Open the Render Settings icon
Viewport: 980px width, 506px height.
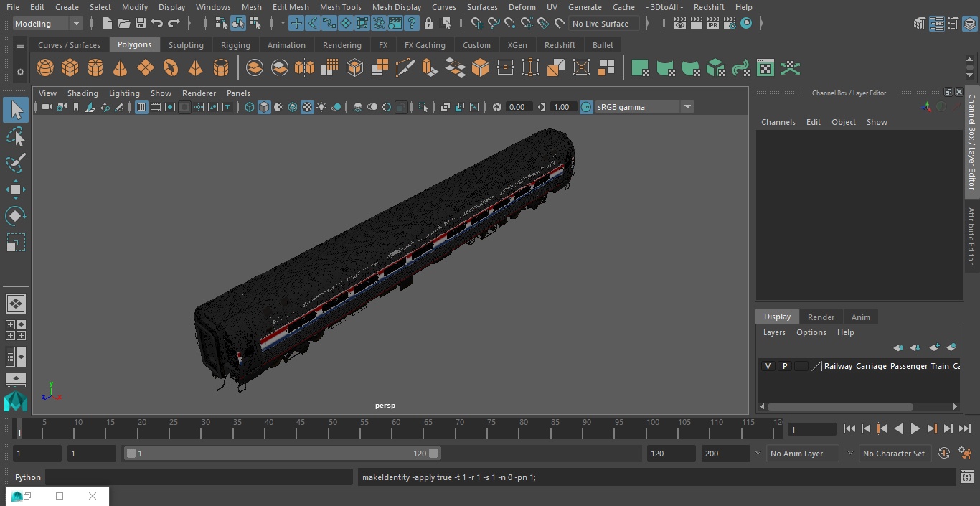[730, 24]
